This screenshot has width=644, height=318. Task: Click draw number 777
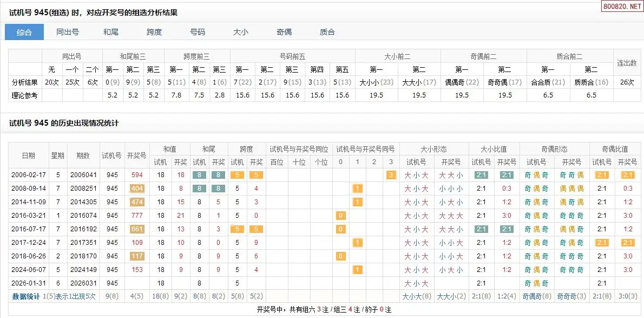pos(137,216)
